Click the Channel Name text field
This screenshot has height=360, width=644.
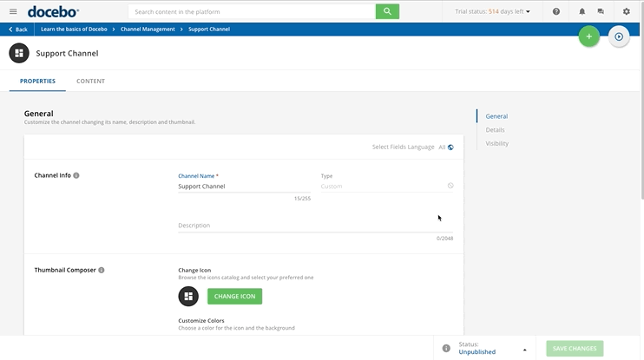(243, 187)
